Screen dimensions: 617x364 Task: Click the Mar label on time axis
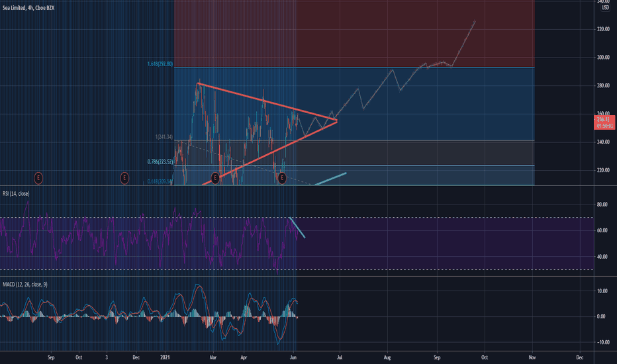click(213, 357)
